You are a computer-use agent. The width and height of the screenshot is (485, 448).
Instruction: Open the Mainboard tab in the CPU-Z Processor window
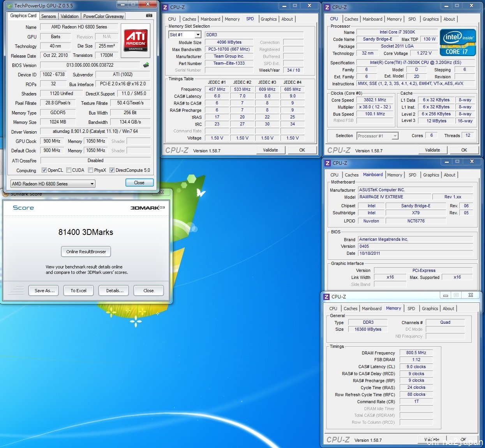pos(372,19)
